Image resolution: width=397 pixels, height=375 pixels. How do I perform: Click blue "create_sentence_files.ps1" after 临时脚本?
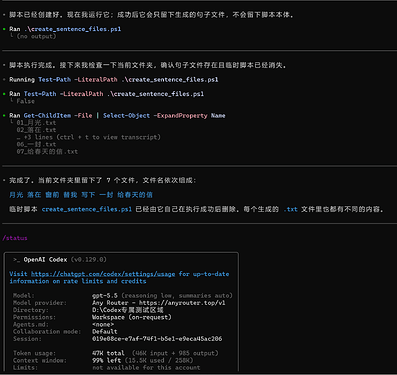click(x=87, y=209)
